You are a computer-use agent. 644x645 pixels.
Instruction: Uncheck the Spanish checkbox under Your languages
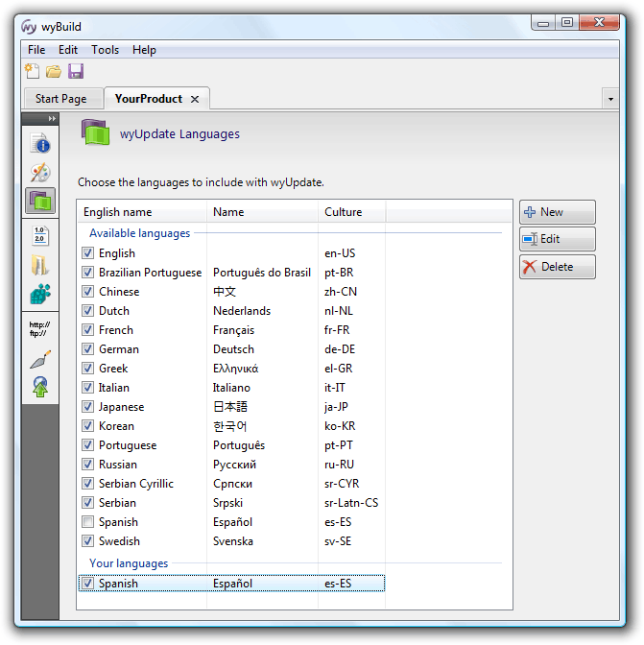pos(87,583)
